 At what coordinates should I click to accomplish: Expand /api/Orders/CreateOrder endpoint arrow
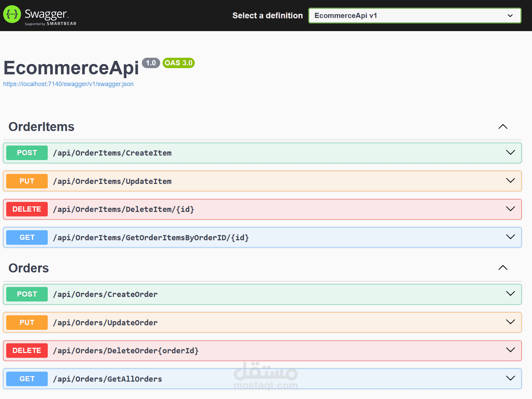pos(511,294)
